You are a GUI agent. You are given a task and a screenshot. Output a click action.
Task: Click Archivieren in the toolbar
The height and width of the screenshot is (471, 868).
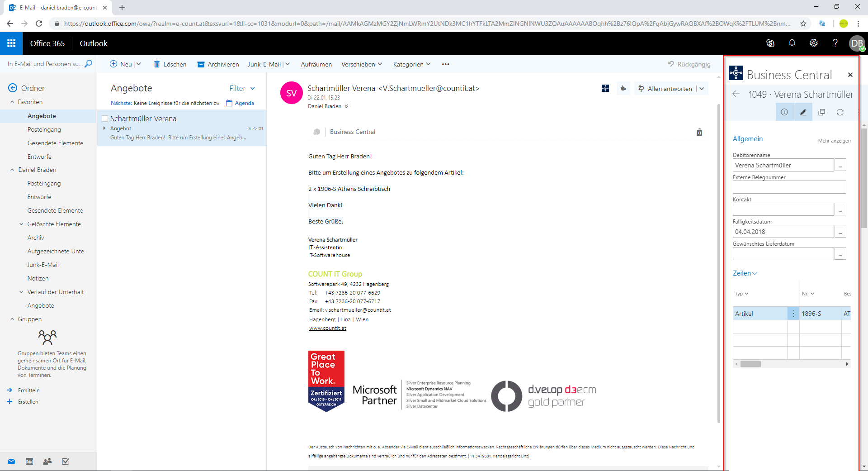coord(218,64)
